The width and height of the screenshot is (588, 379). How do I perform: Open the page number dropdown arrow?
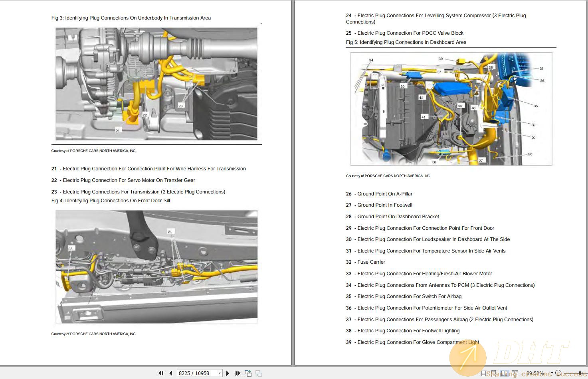tap(220, 373)
